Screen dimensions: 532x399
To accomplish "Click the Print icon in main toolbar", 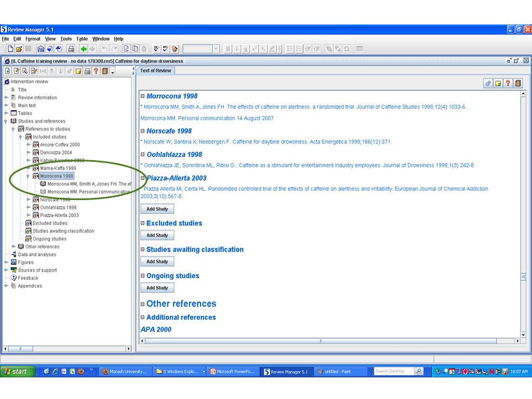I will coord(71,49).
